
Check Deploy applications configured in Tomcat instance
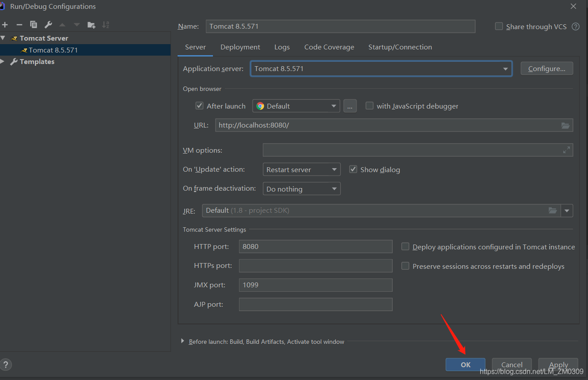pyautogui.click(x=405, y=247)
